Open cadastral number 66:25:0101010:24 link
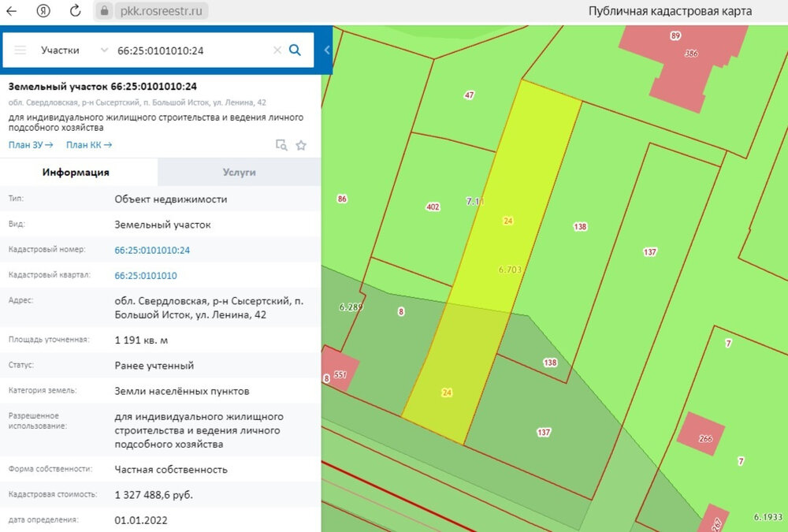The height and width of the screenshot is (532, 788). [x=152, y=250]
